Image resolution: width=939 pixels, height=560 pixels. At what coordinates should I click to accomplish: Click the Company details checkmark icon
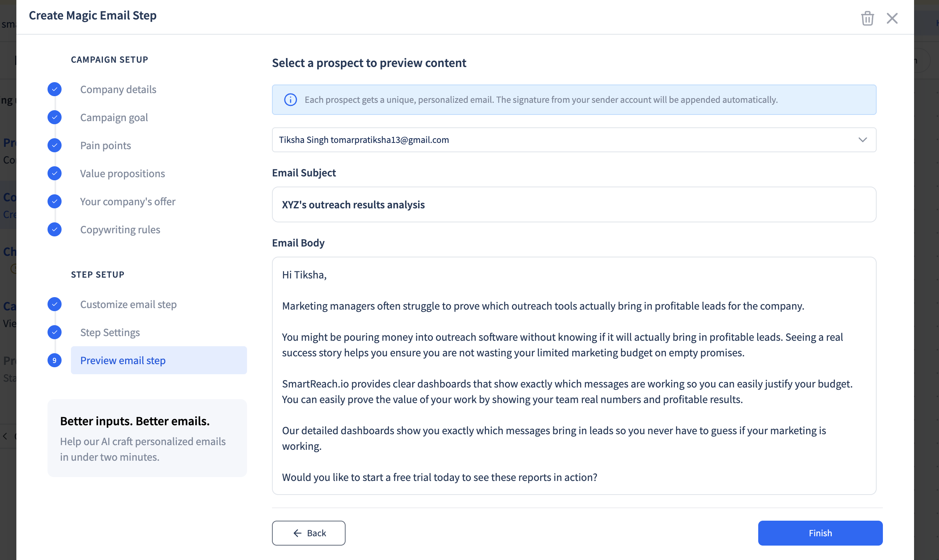pos(55,89)
